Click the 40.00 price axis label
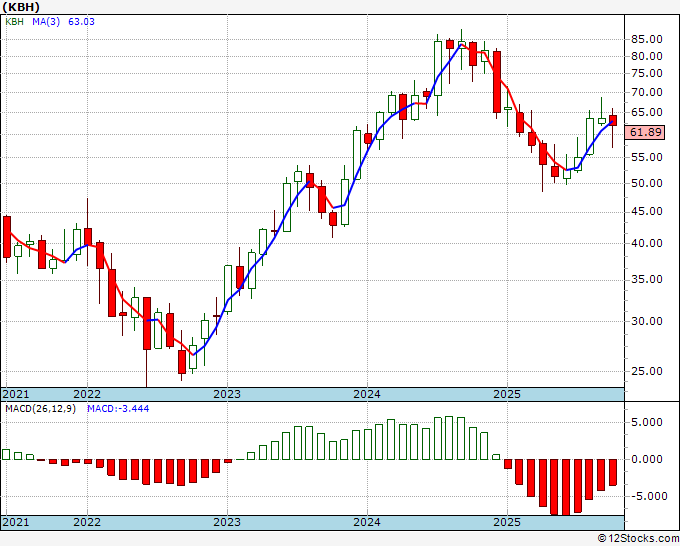Image resolution: width=680 pixels, height=546 pixels. (x=646, y=243)
